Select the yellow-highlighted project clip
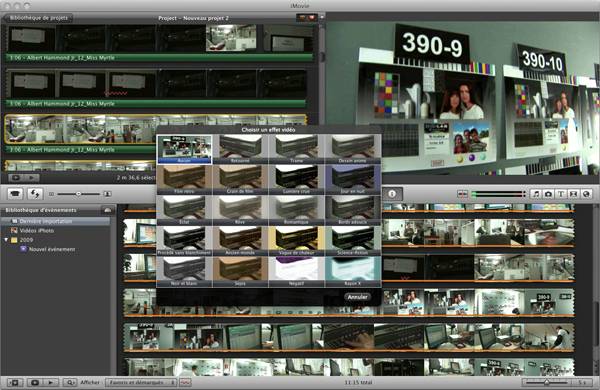This screenshot has height=390, width=600. (155, 129)
